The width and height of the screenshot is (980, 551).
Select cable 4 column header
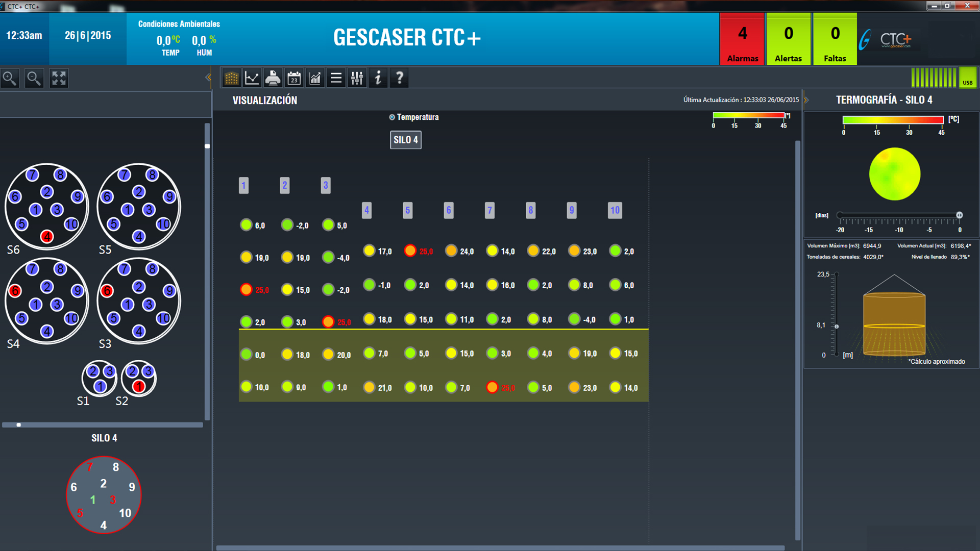tap(366, 210)
